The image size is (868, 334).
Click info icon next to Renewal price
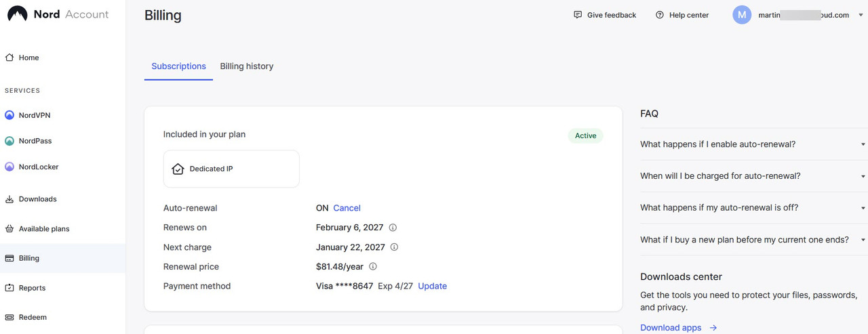(x=372, y=267)
